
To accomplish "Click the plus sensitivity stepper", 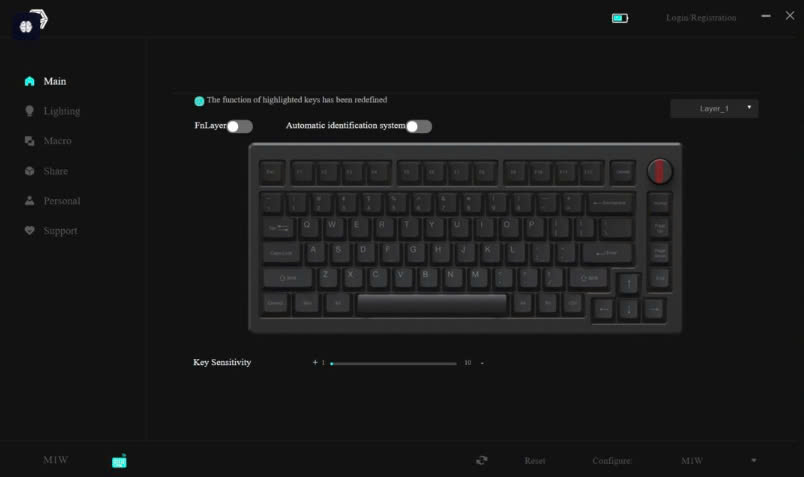I will [315, 362].
